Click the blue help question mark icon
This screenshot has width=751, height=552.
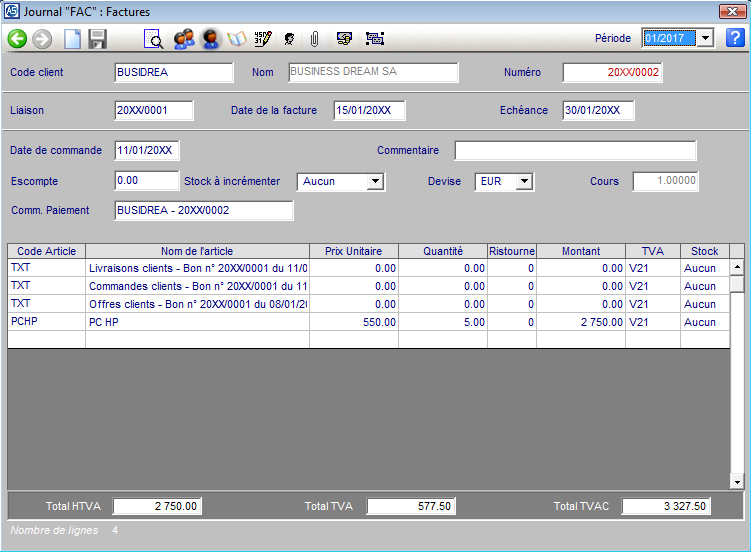tap(735, 38)
